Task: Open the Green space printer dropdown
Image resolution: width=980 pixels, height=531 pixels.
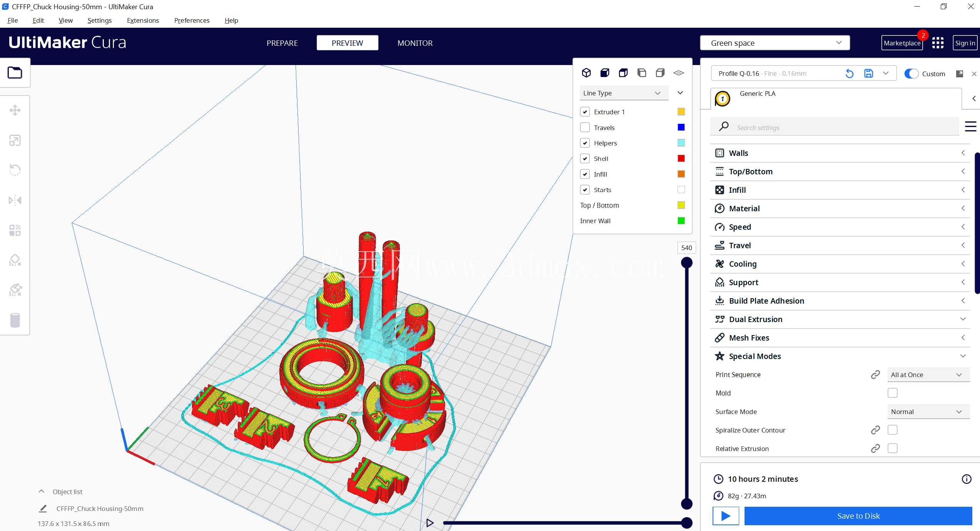Action: click(x=775, y=43)
